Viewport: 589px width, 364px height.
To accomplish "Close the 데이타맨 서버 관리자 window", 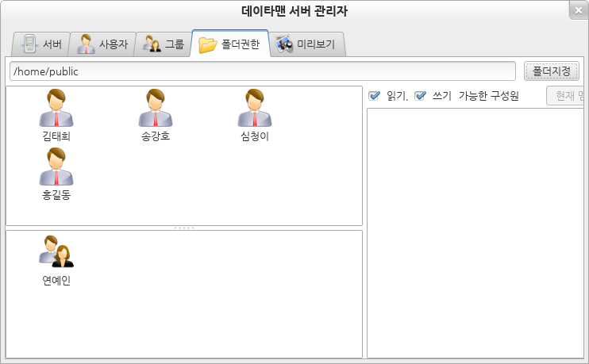I will pyautogui.click(x=578, y=10).
